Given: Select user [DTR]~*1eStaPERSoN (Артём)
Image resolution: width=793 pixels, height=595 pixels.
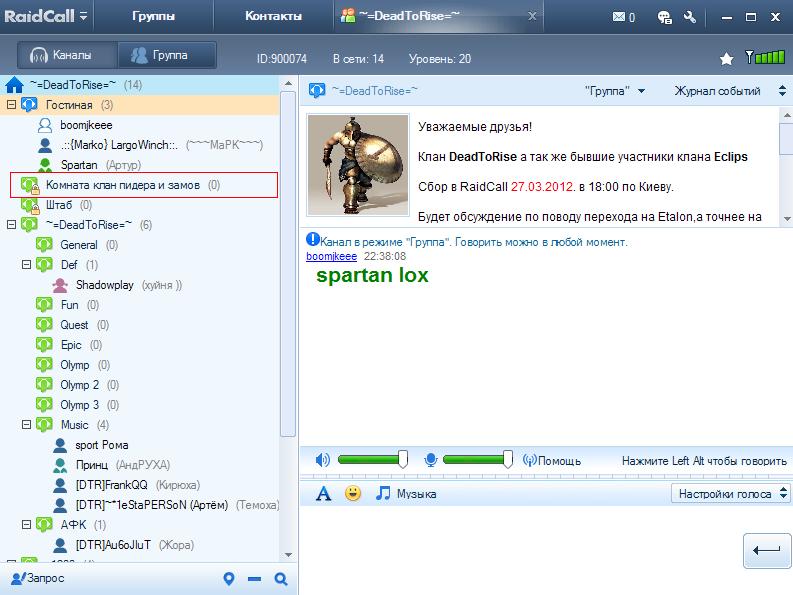Looking at the screenshot, I should tap(152, 505).
